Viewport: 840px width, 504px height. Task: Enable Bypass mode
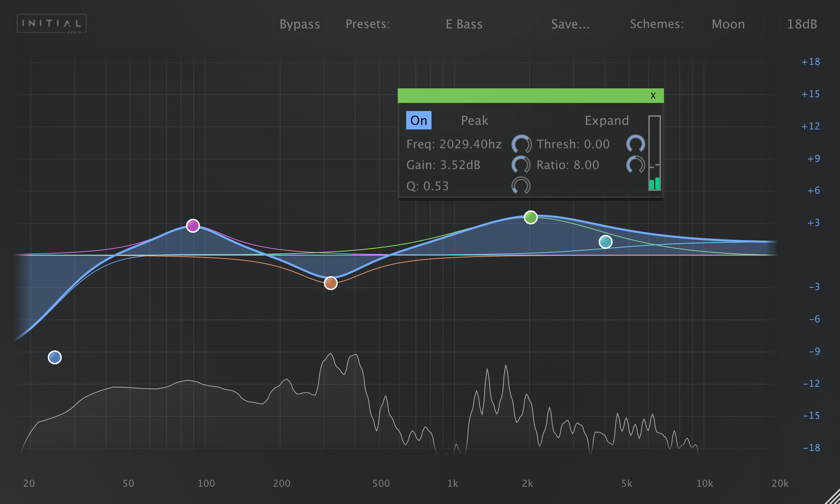(300, 24)
